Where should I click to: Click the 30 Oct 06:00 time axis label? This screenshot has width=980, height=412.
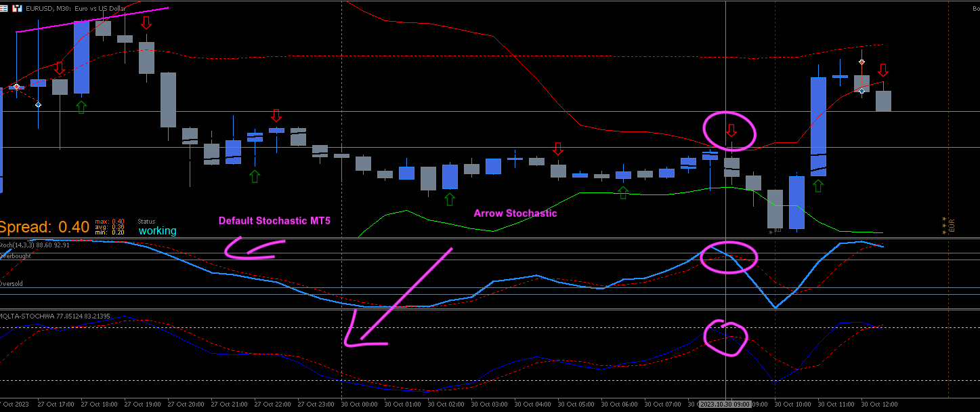click(621, 405)
